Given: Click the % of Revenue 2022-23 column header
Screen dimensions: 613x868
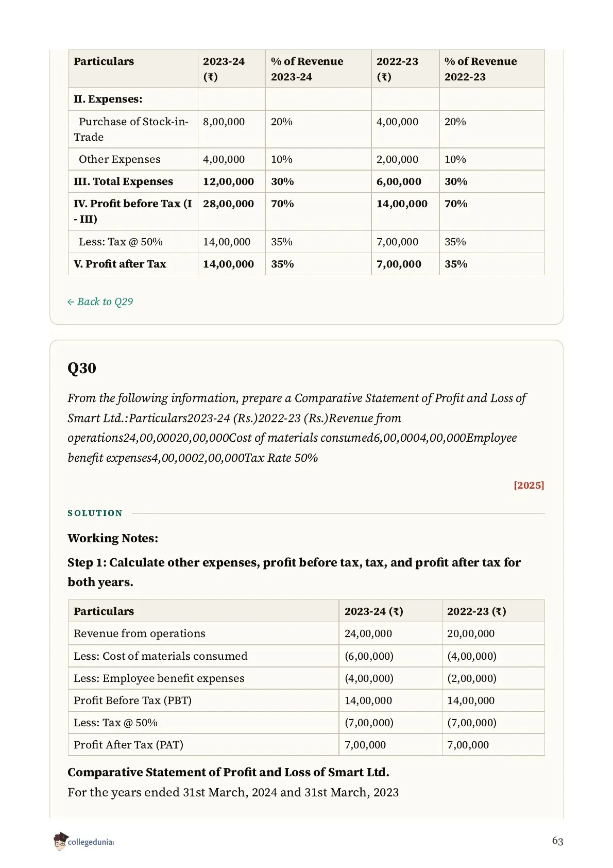Looking at the screenshot, I should click(481, 69).
